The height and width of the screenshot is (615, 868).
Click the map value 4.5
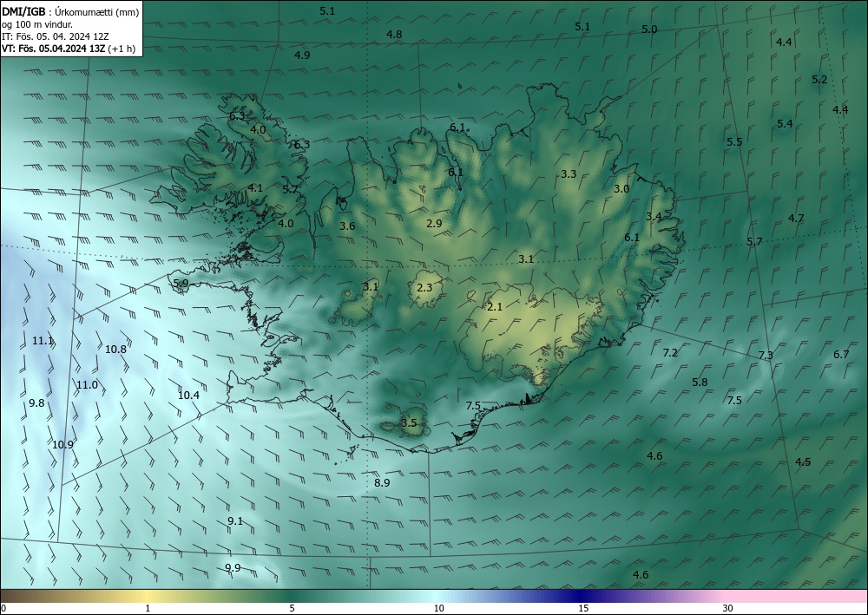pos(803,461)
